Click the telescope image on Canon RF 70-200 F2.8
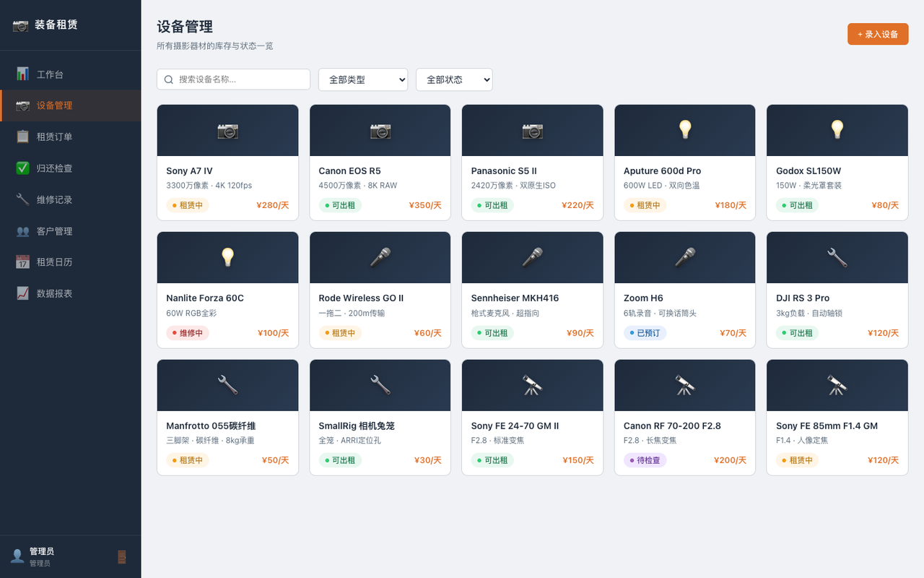This screenshot has height=578, width=924. click(685, 385)
